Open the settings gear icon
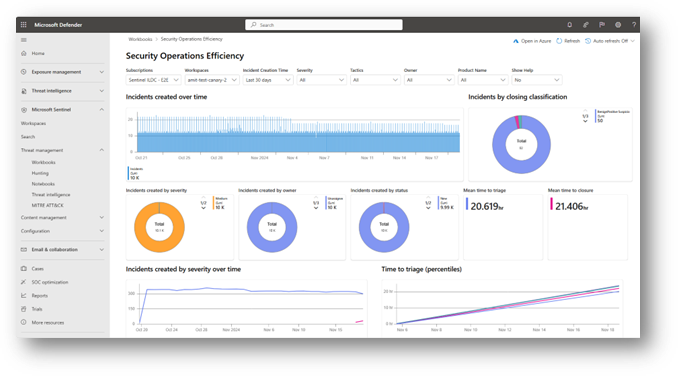 pyautogui.click(x=618, y=25)
